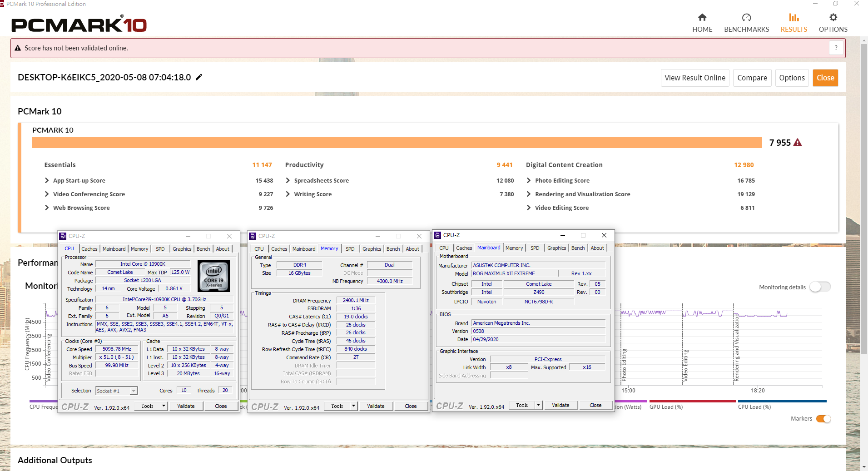This screenshot has height=471, width=868.
Task: Open the BENCHMARKS section
Action: [746, 23]
